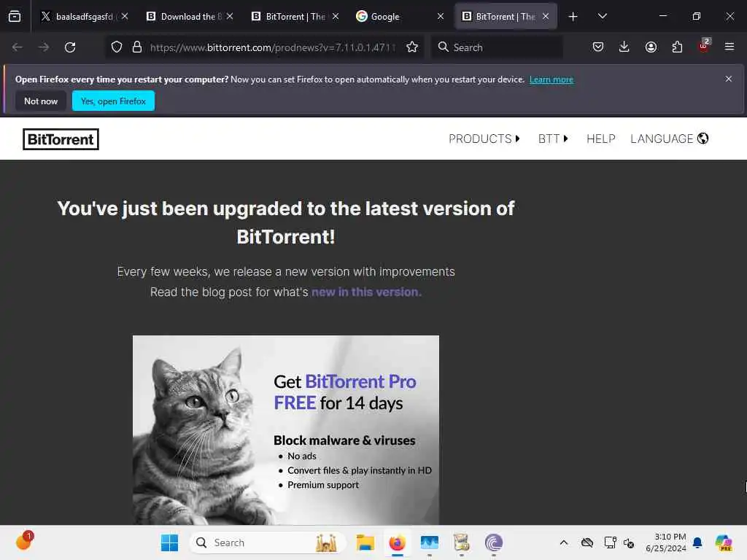The image size is (747, 560).
Task: List all tabs dropdown arrow
Action: click(602, 16)
